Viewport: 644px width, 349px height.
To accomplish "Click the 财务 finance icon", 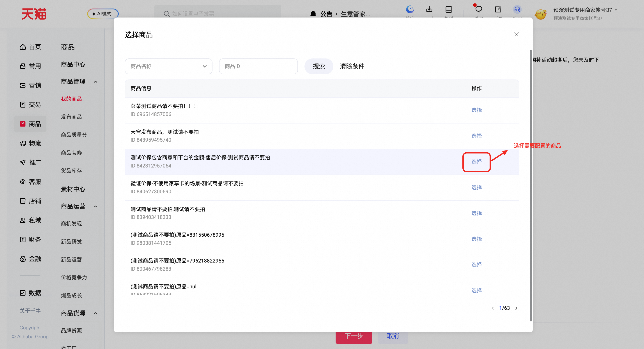I will coord(23,240).
